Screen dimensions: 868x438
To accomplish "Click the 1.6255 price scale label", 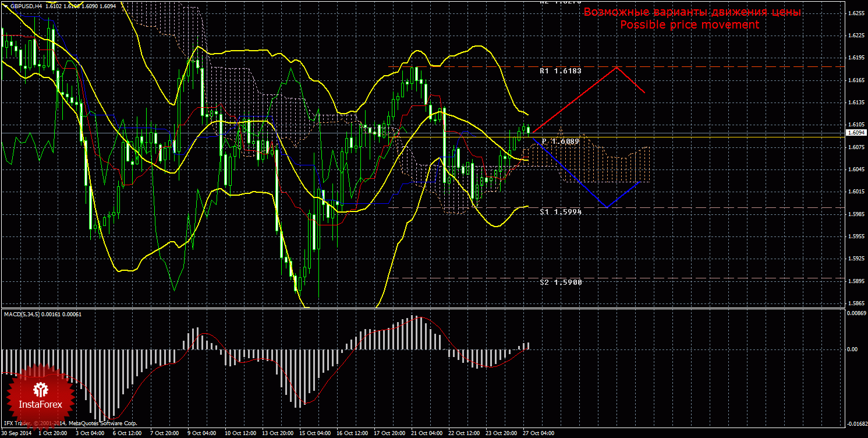I will (x=855, y=13).
